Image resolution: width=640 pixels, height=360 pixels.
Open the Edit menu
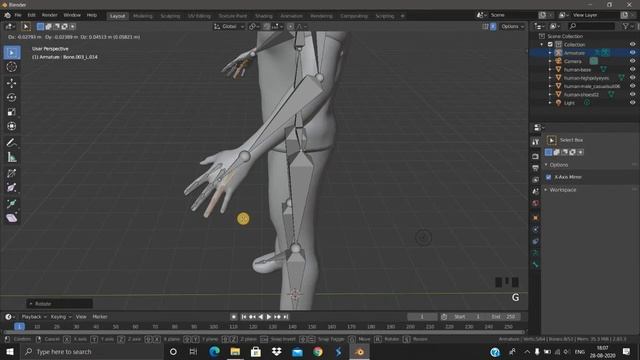pyautogui.click(x=31, y=15)
